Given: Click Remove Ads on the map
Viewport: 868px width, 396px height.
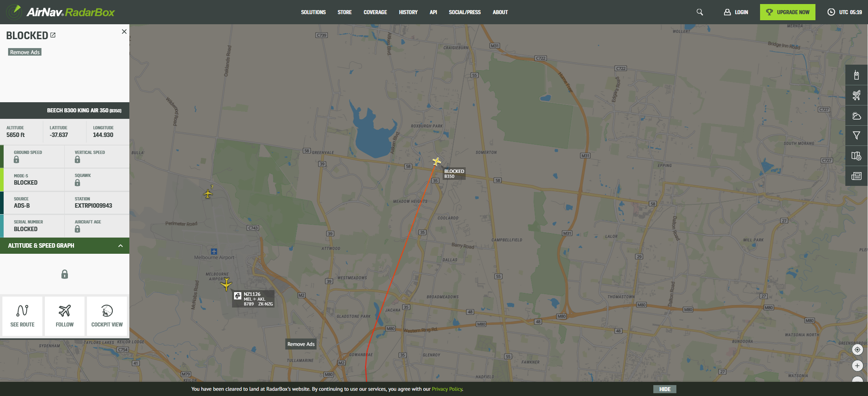Looking at the screenshot, I should click(301, 344).
